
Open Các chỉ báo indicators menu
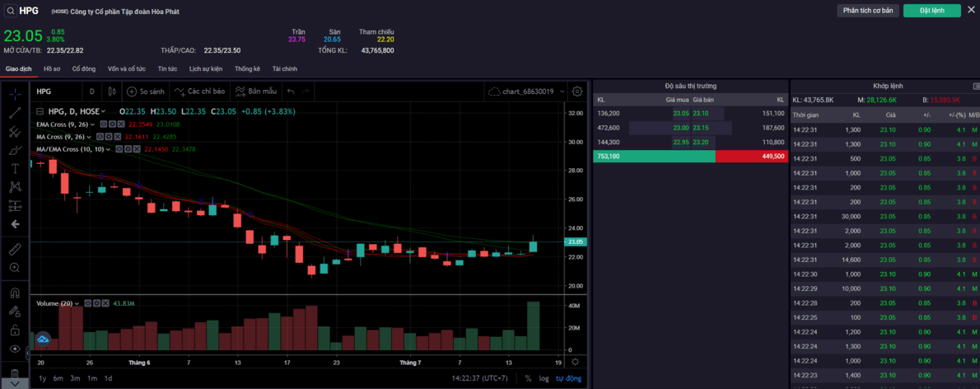pyautogui.click(x=199, y=91)
